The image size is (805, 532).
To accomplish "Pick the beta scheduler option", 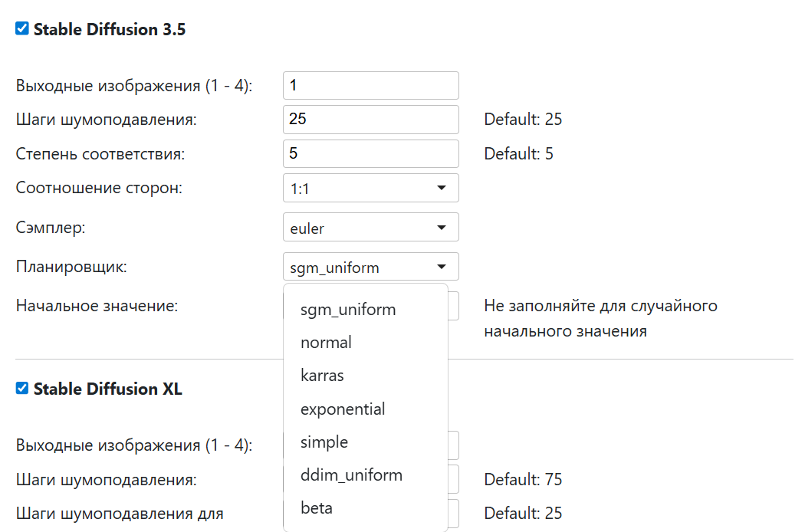I will point(317,508).
